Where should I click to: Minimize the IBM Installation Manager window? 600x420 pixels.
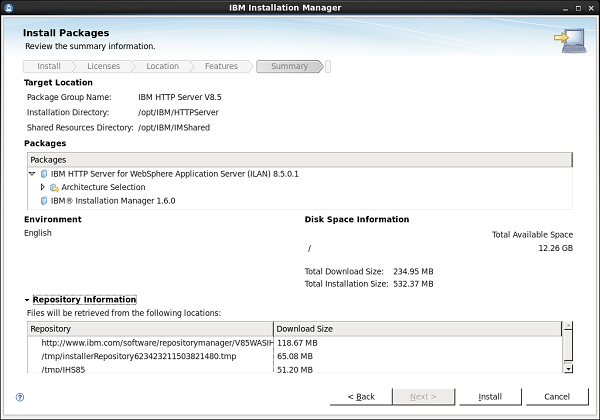point(566,8)
